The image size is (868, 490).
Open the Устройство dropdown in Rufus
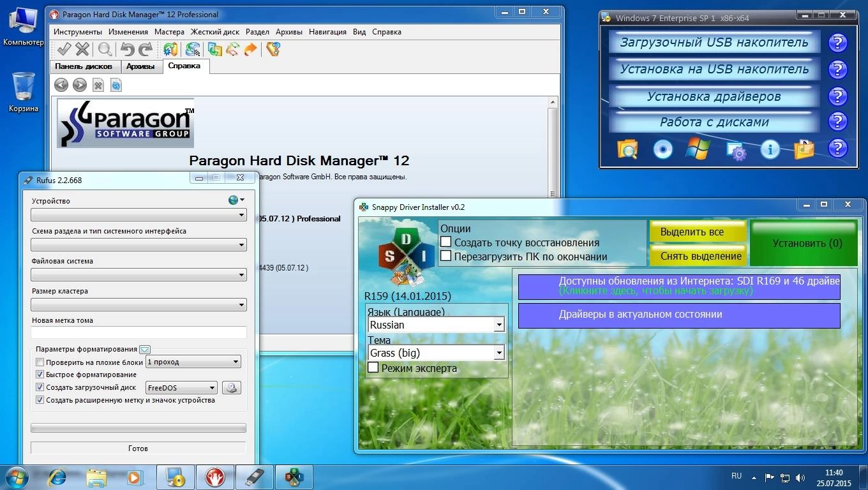(138, 215)
